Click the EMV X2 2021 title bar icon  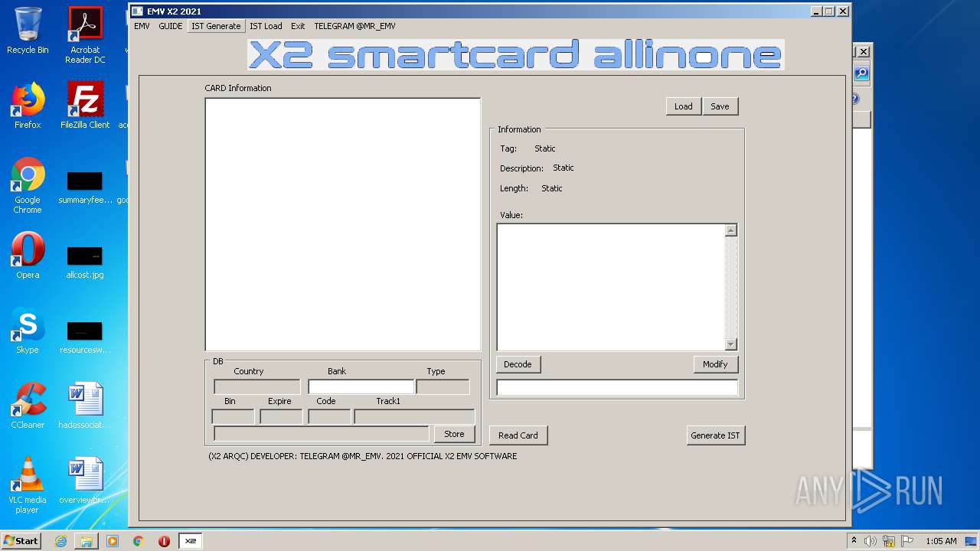coord(137,11)
